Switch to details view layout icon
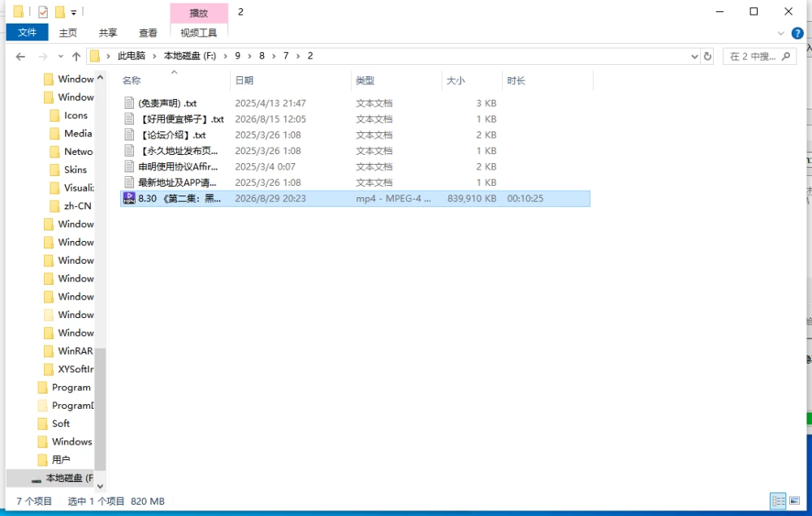 (778, 501)
